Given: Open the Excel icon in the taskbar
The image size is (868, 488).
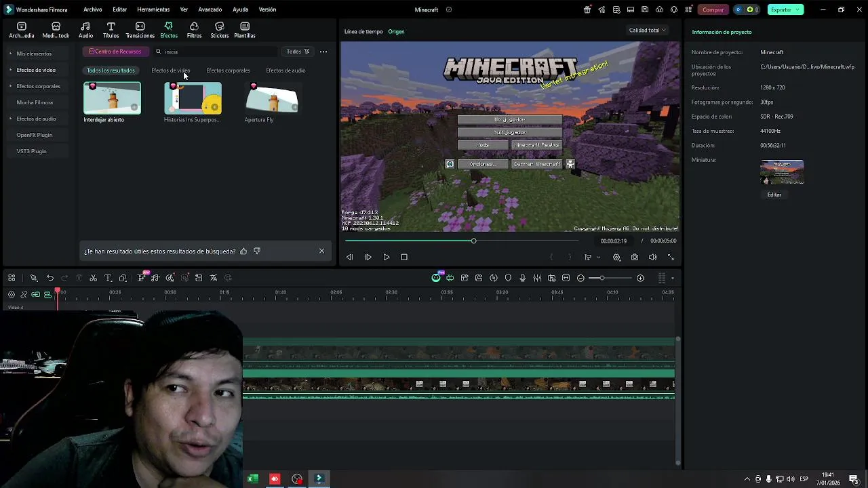Looking at the screenshot, I should point(252,479).
